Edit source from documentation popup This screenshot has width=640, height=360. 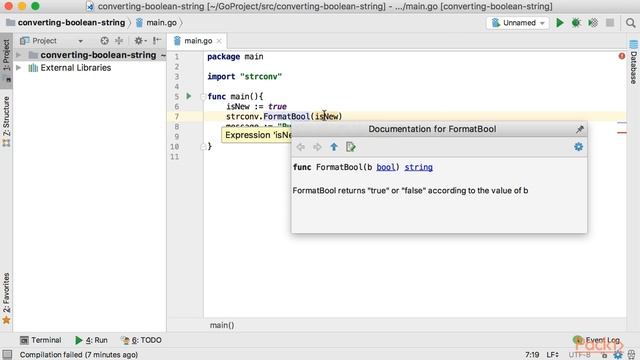pyautogui.click(x=351, y=147)
